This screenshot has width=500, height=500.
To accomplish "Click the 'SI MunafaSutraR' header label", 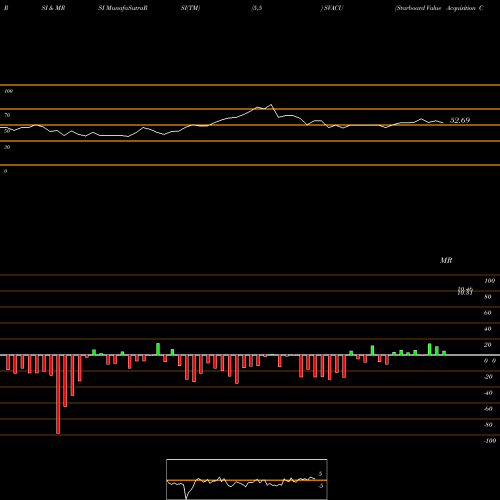I will coord(123,8).
